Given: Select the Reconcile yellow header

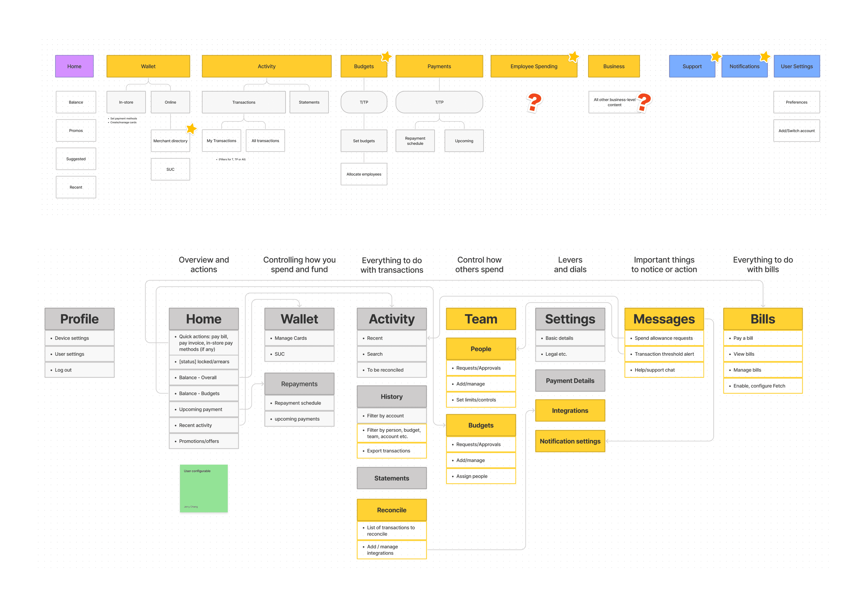Looking at the screenshot, I should pyautogui.click(x=391, y=510).
